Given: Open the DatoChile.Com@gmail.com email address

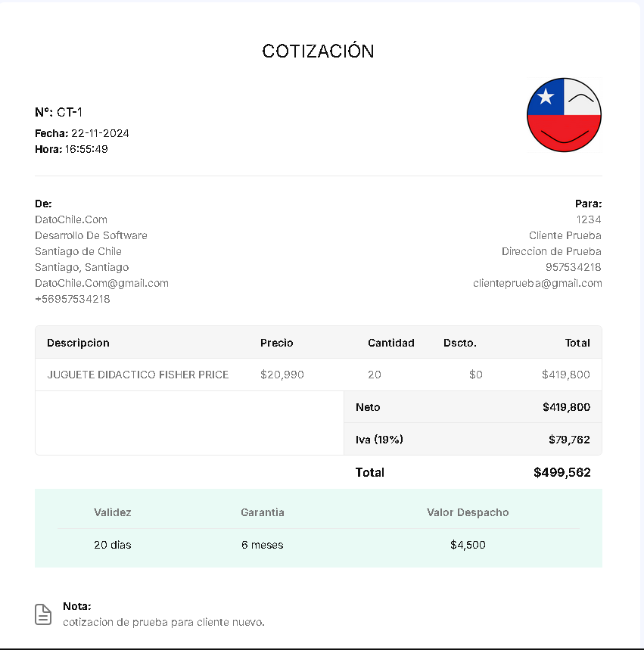Looking at the screenshot, I should (101, 283).
